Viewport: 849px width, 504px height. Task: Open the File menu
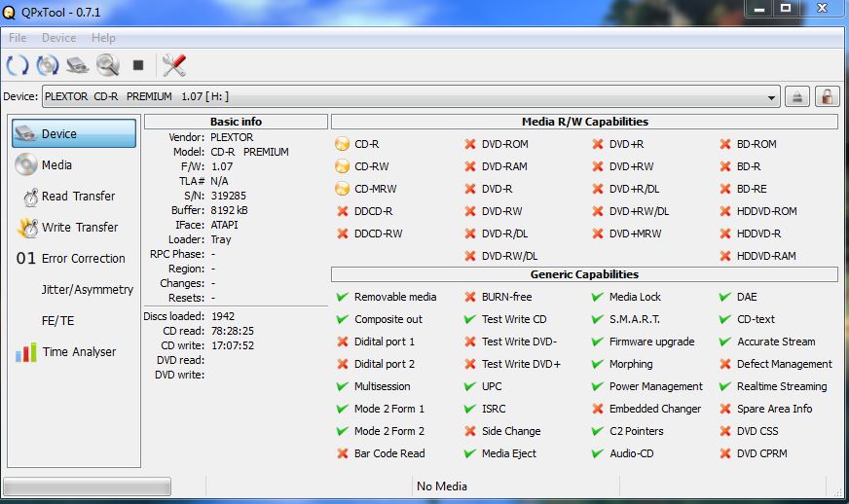click(18, 38)
